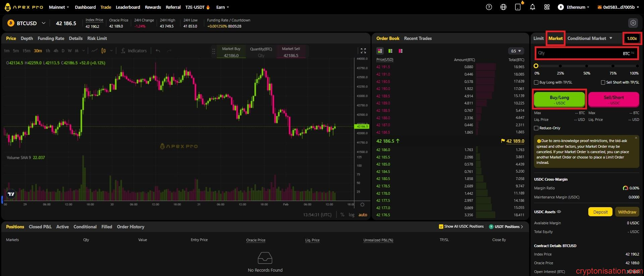644x276 pixels.
Task: Click the Deposit button
Action: tap(600, 212)
